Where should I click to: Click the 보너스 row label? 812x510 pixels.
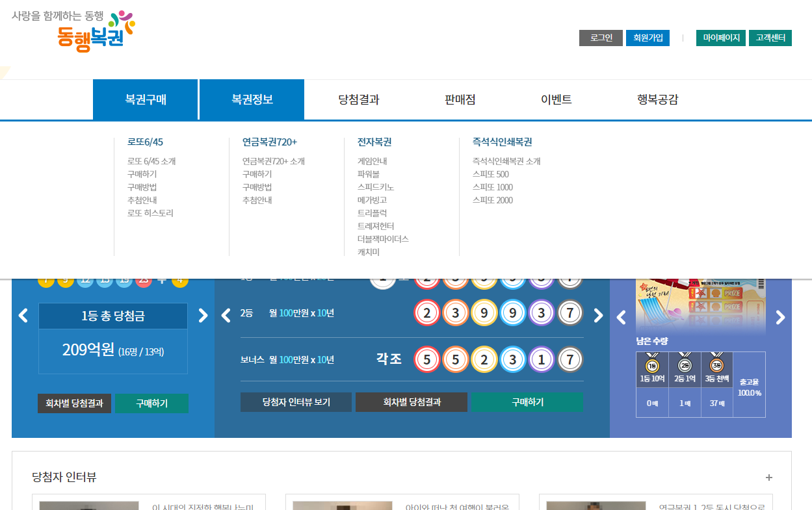pos(252,359)
